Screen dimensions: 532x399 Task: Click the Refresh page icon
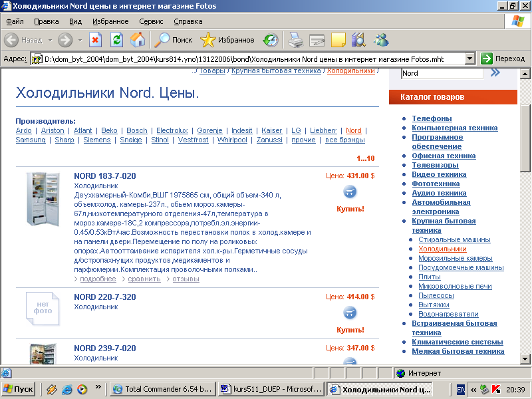[116, 40]
